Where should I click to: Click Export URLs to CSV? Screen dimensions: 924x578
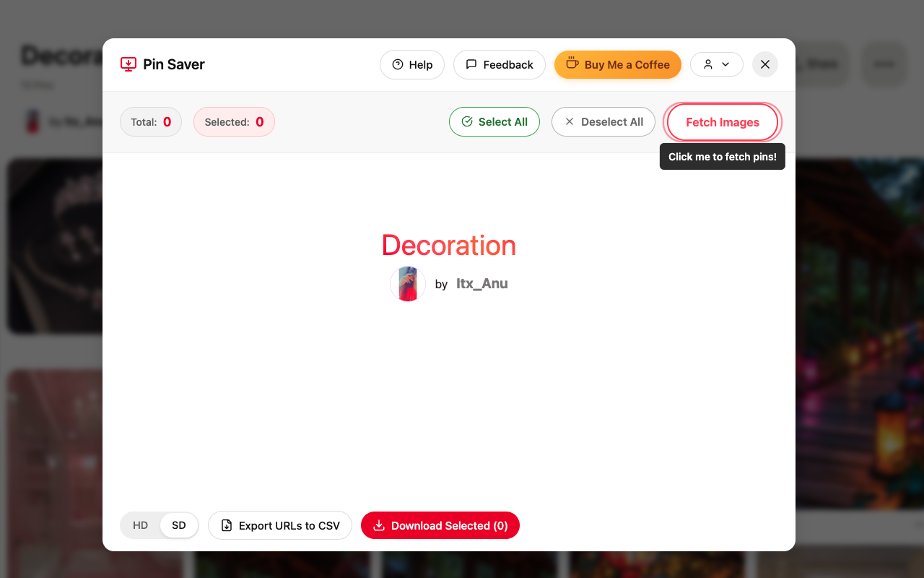pos(280,525)
